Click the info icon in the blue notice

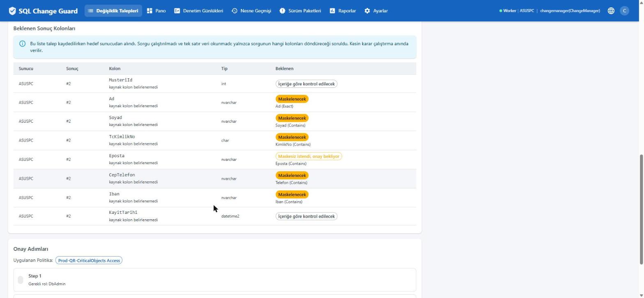point(23,44)
